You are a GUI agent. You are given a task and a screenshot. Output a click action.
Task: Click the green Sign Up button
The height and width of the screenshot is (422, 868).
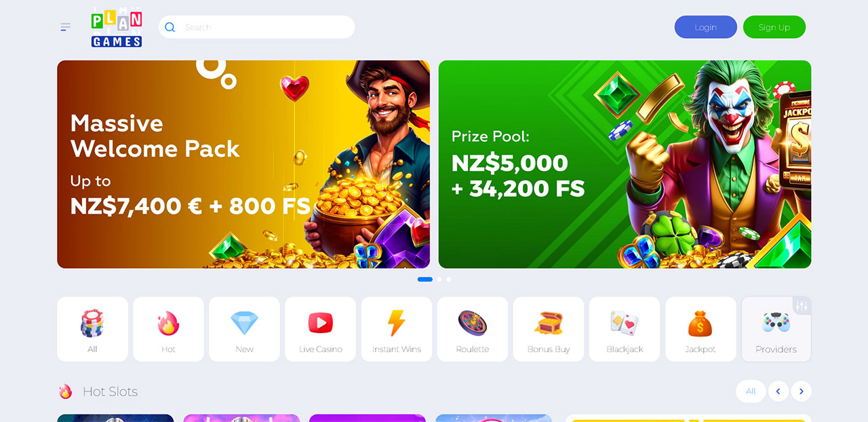pos(774,27)
